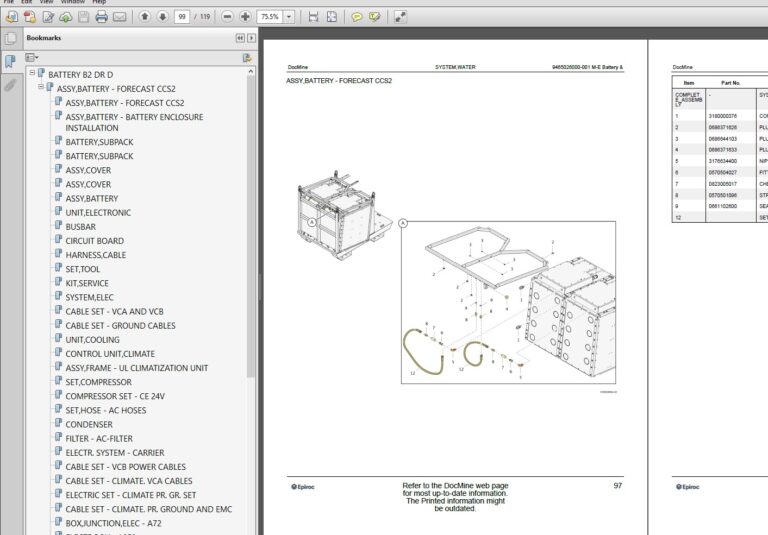768x535 pixels.
Task: Click the Create PDF toolbar icon
Action: click(29, 17)
